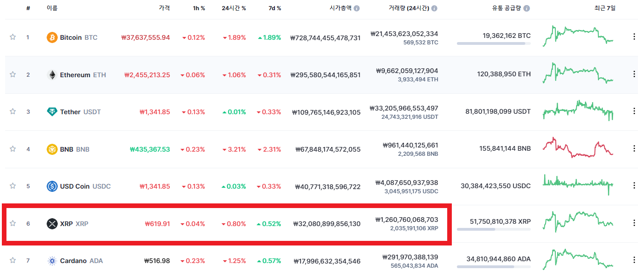Image resolution: width=644 pixels, height=276 pixels.
Task: Open the XRP coin page link
Action: pos(74,224)
